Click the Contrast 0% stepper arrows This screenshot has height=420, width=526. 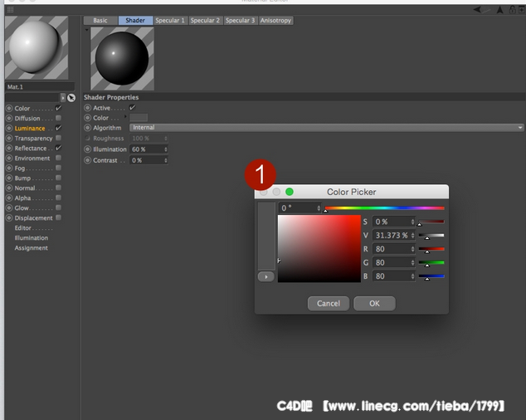point(165,160)
